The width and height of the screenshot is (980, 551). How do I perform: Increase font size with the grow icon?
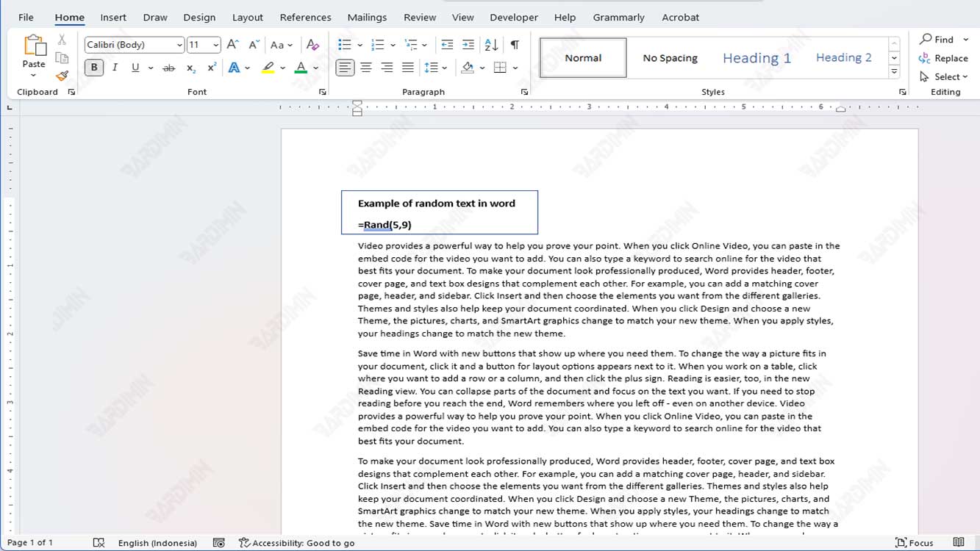click(232, 45)
